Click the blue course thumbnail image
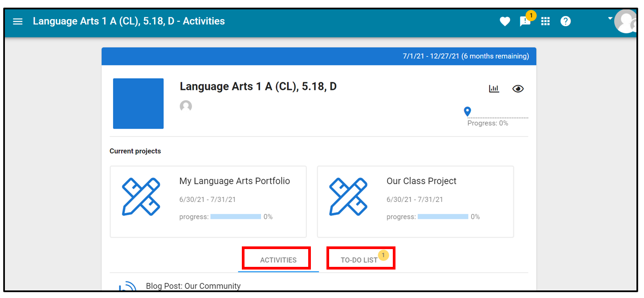The width and height of the screenshot is (644, 298). (138, 104)
